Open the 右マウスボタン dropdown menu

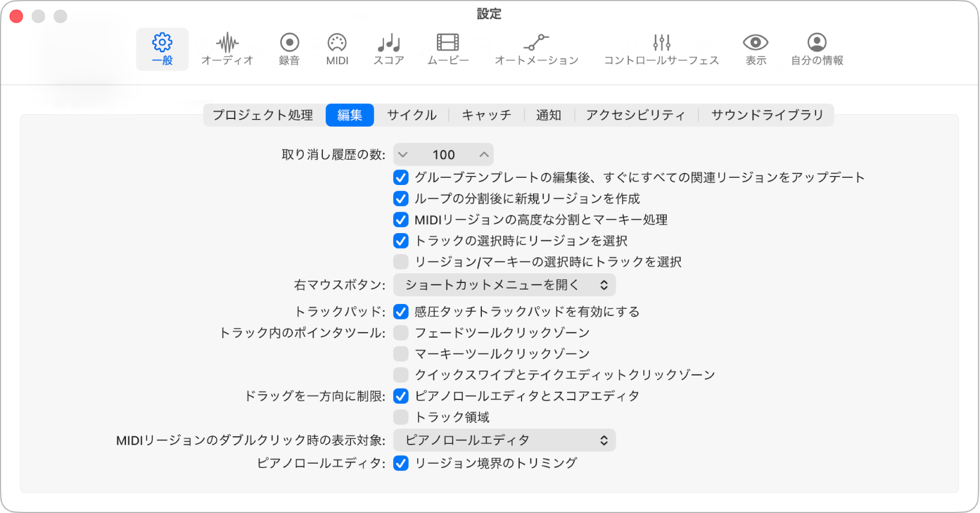click(x=505, y=285)
